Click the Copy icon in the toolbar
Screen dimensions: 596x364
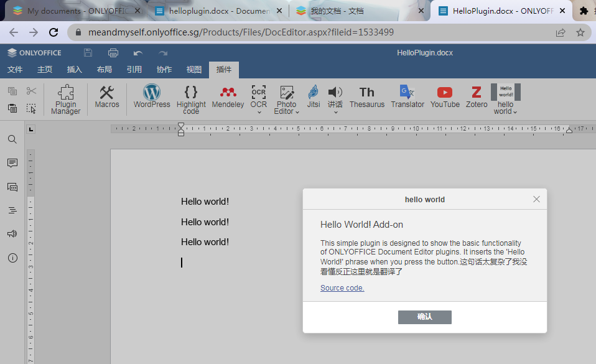pyautogui.click(x=12, y=91)
